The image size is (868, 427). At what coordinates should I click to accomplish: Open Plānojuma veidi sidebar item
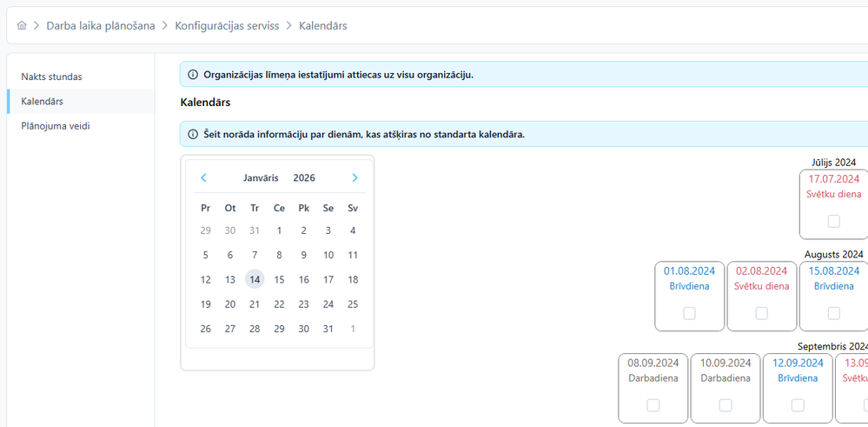coord(55,126)
